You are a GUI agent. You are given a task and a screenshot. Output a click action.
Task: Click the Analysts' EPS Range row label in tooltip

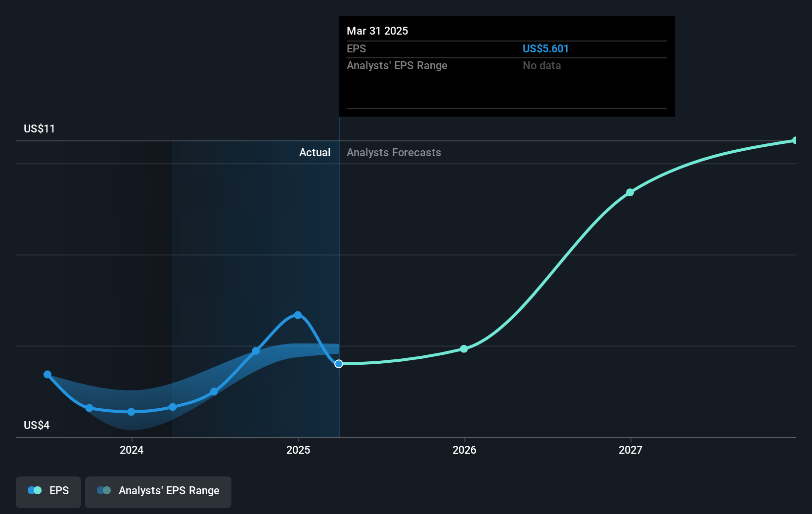pos(397,65)
